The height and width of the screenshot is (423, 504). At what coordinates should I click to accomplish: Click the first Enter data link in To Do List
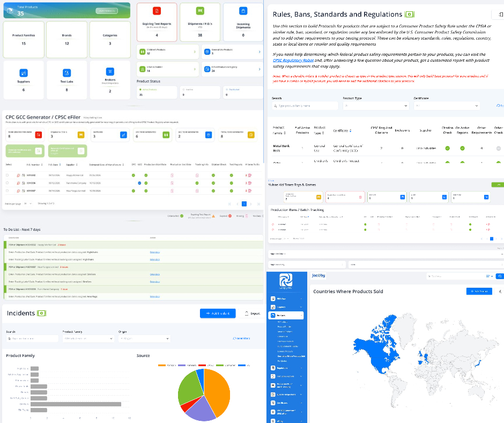(155, 252)
